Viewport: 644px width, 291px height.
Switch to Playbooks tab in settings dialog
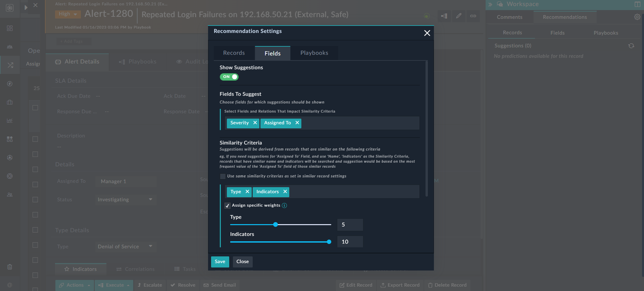[314, 53]
